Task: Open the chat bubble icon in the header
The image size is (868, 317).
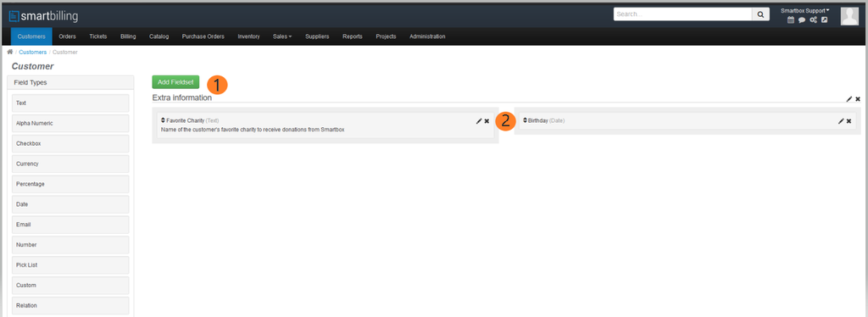Action: [x=802, y=19]
